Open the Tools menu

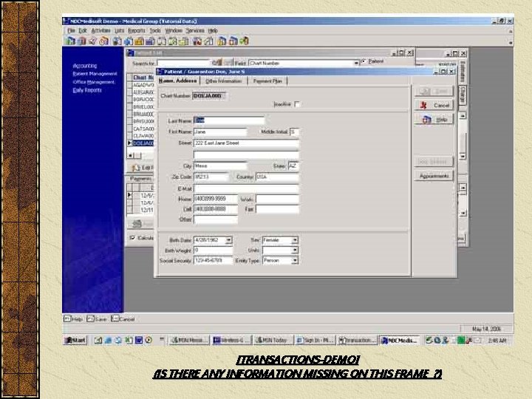click(x=155, y=30)
